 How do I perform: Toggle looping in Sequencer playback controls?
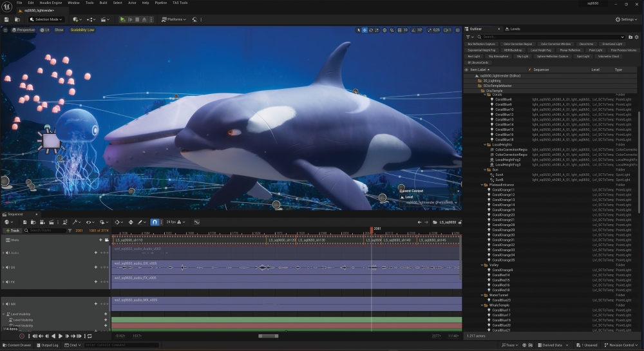coord(89,336)
